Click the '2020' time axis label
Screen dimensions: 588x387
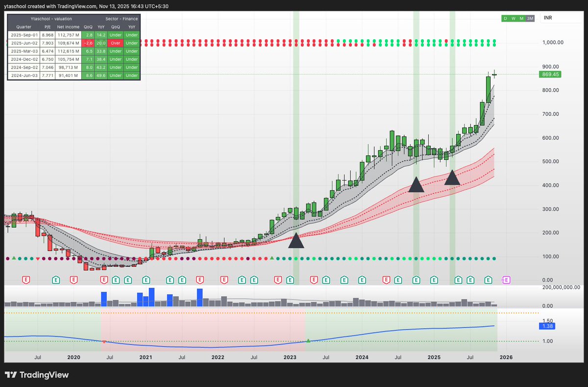coord(73,358)
